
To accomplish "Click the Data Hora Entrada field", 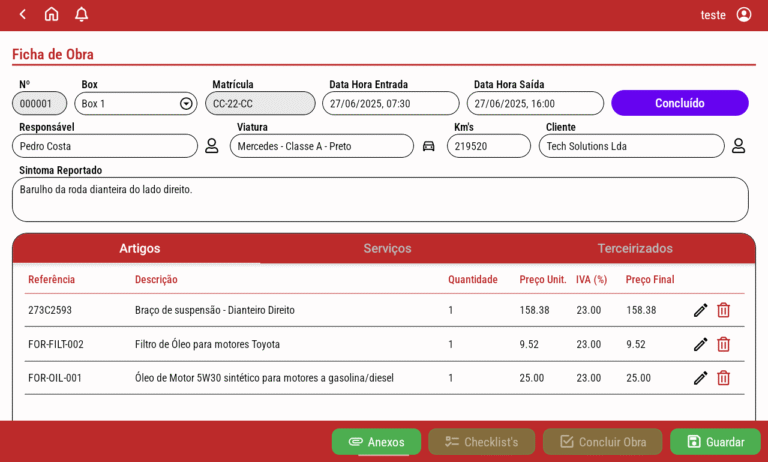I will (390, 104).
